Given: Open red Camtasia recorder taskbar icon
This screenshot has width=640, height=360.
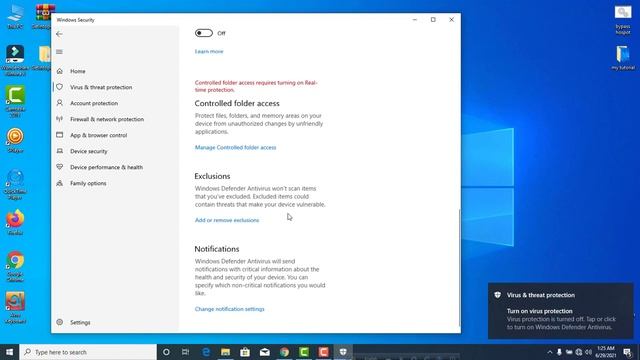Looking at the screenshot, I should tap(323, 352).
